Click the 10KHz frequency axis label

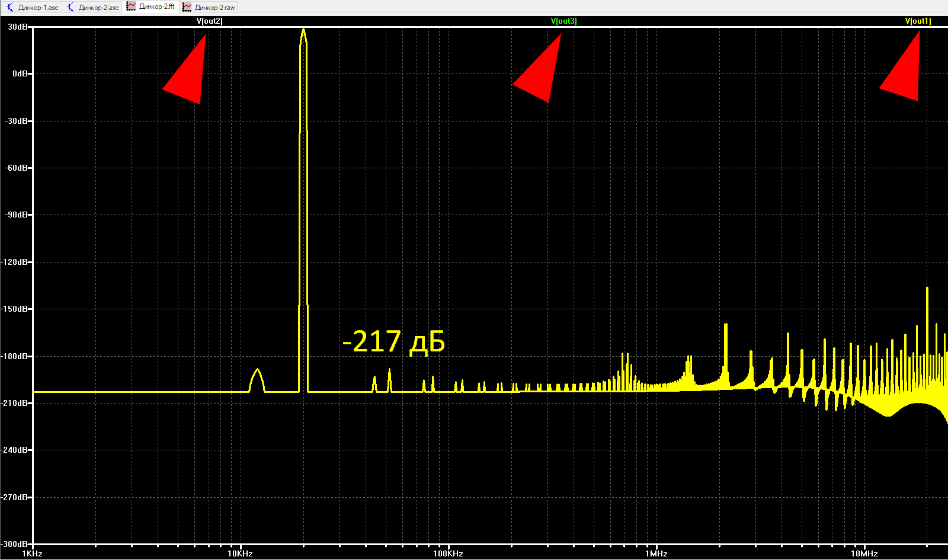pos(240,553)
